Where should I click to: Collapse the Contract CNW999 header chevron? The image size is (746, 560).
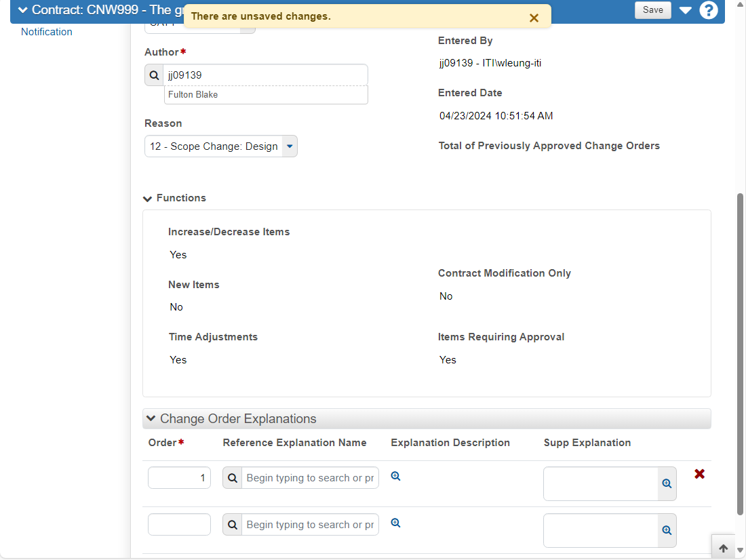coord(22,10)
